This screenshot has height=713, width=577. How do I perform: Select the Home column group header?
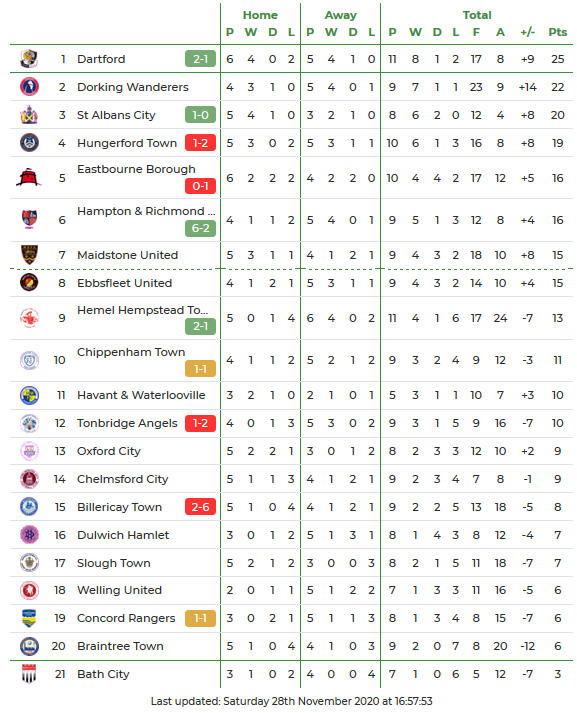coord(260,15)
